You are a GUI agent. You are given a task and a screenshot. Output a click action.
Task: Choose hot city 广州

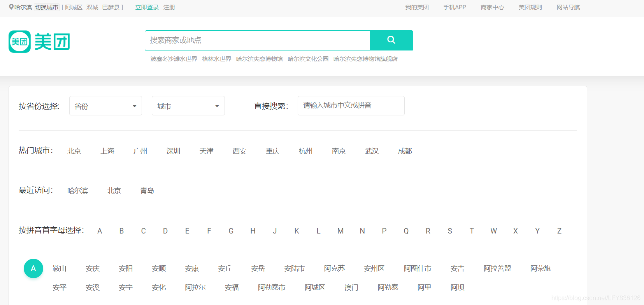point(140,151)
